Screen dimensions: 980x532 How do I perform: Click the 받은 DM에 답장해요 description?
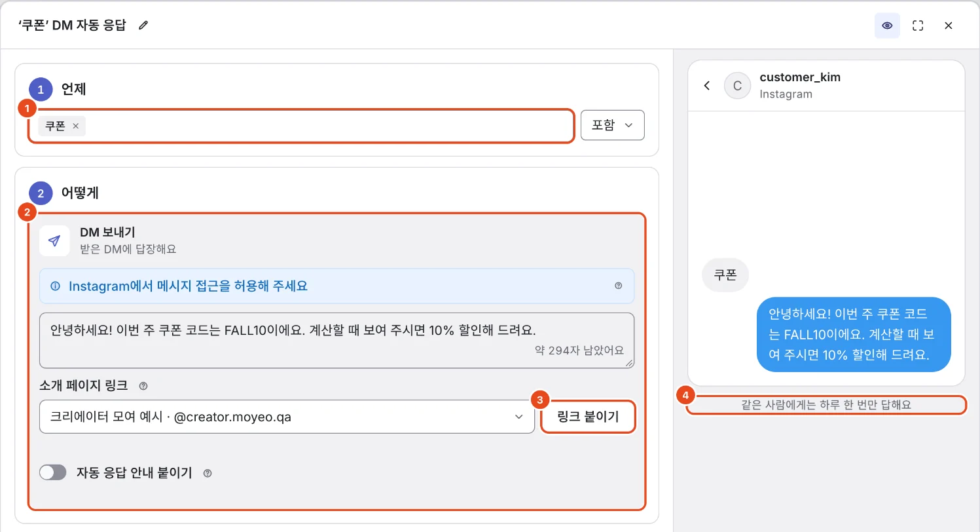click(x=128, y=249)
